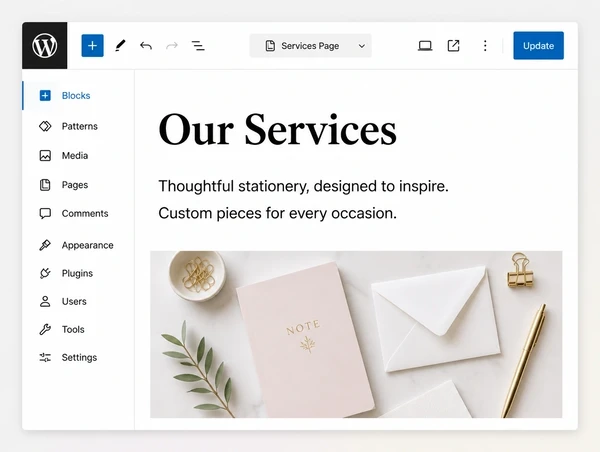This screenshot has height=452, width=600.
Task: Open the three-dot options menu
Action: tap(485, 46)
